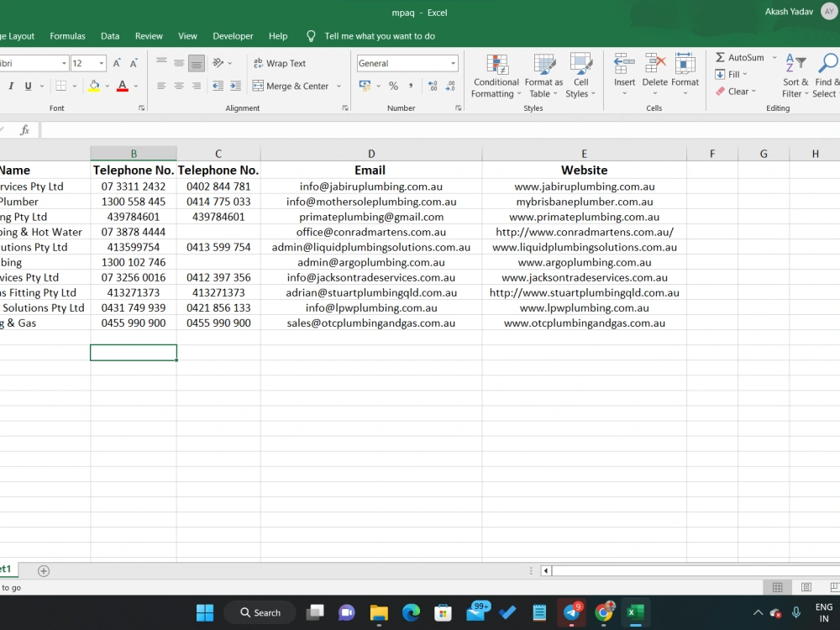
Task: Open the View tab
Action: point(187,36)
